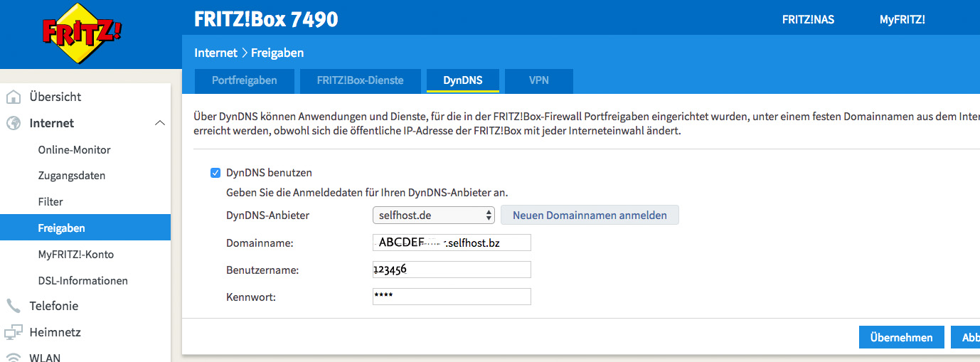Click the Übersicht house icon
The height and width of the screenshot is (362, 980).
click(14, 97)
